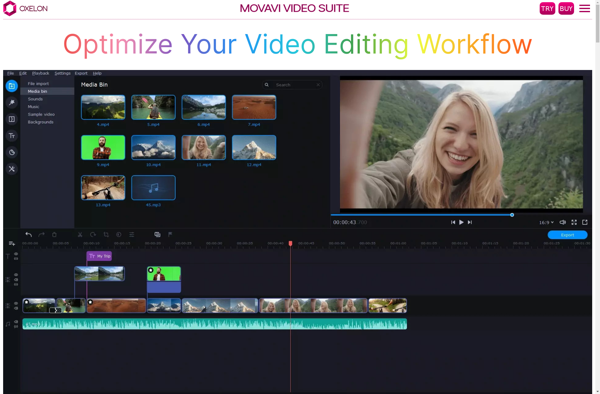Clear the media bin search with X
Viewport: 600px width, 394px height.
(318, 85)
